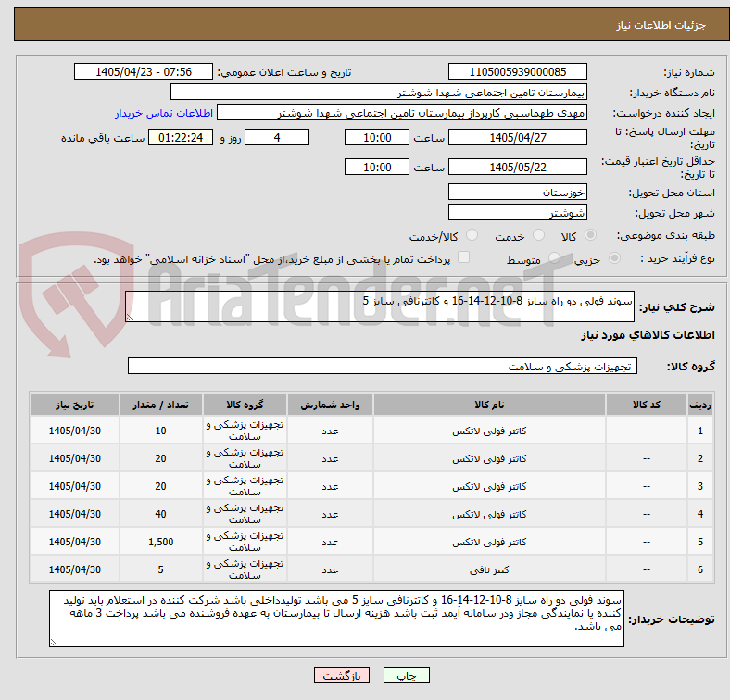Click the نام دستگاه خریدار field

379,93
